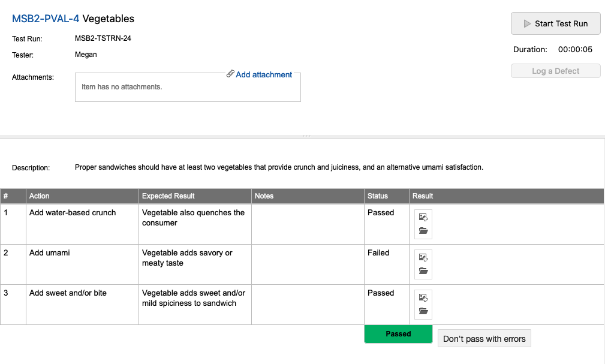Viewport: 605px width, 364px height.
Task: Click the Log a Defect button
Action: pos(555,71)
